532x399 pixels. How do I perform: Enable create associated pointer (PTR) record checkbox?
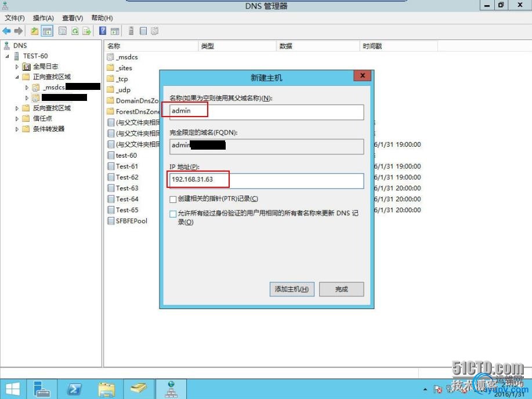pyautogui.click(x=173, y=199)
